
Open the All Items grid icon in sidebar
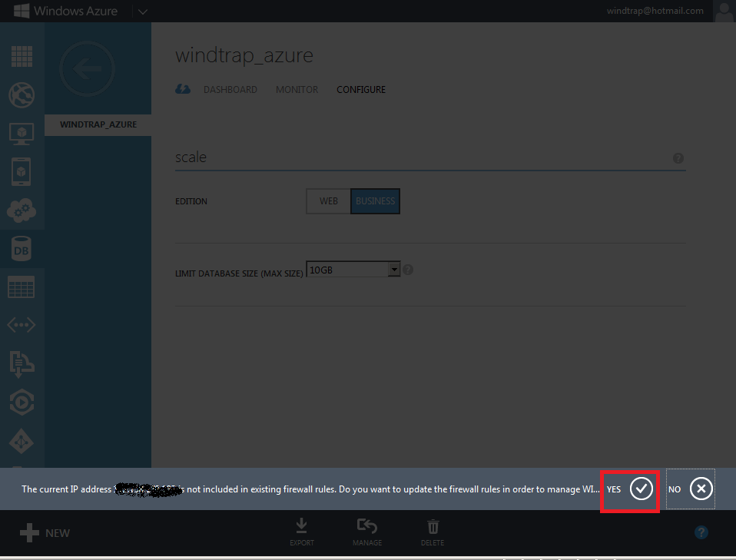[x=22, y=56]
